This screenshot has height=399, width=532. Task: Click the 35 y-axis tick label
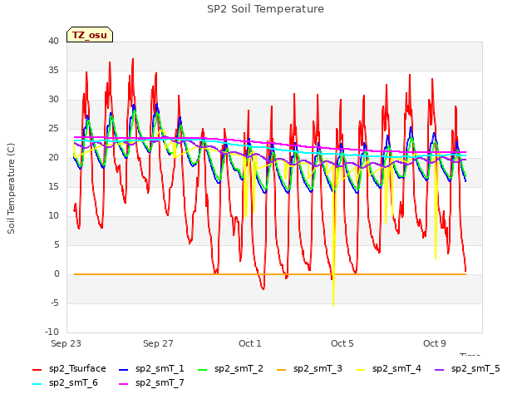(53, 70)
